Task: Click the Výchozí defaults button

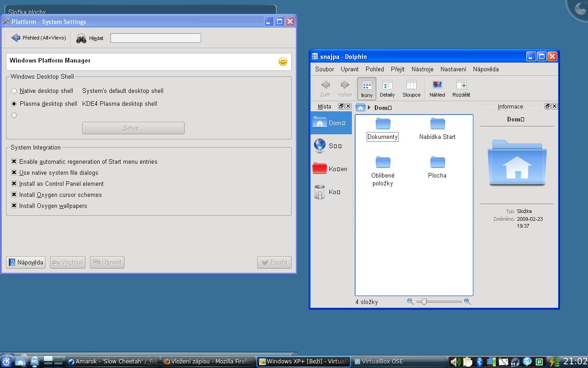Action: pos(68,263)
